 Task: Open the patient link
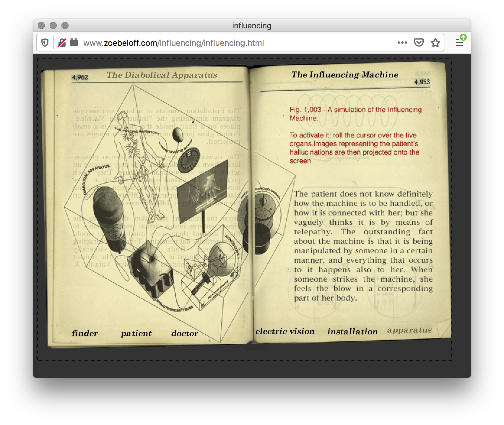click(136, 334)
